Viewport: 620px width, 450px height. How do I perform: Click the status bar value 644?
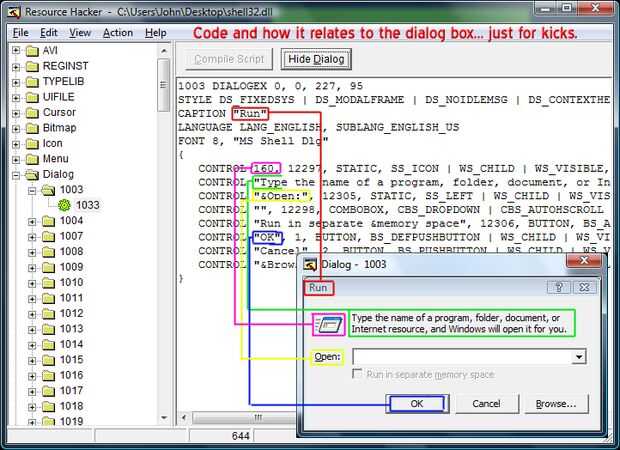point(240,436)
